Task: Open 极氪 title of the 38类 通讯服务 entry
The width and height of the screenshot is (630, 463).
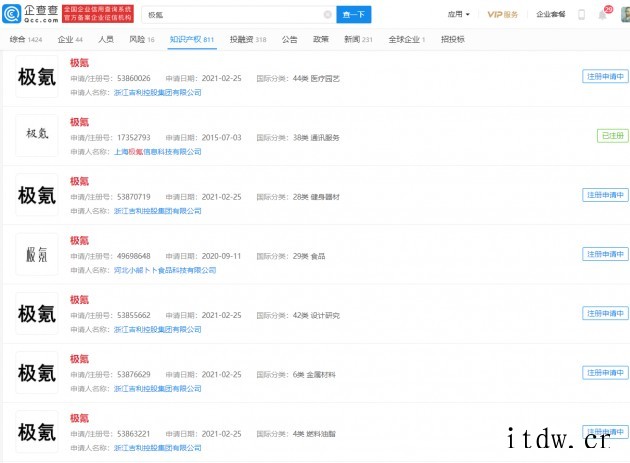Action: [79, 122]
